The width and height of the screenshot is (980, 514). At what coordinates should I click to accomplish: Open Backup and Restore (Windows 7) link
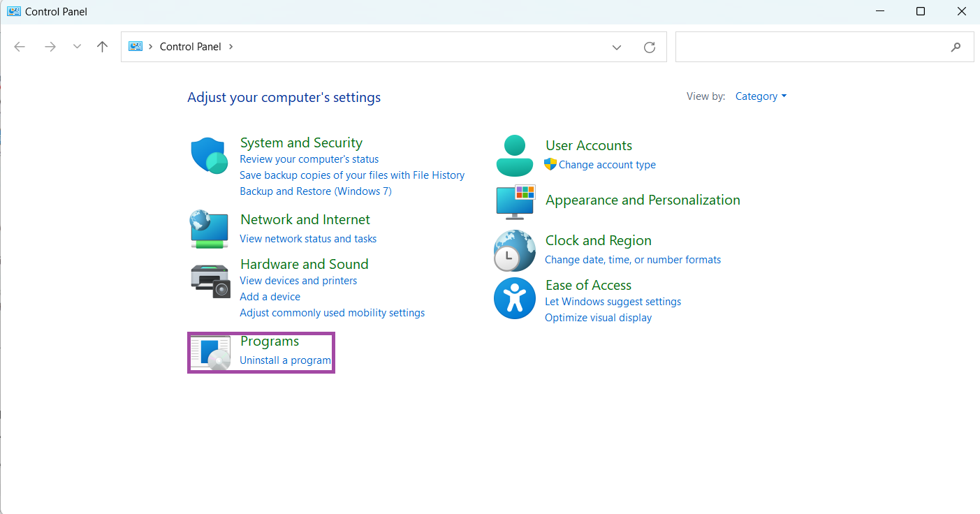315,191
